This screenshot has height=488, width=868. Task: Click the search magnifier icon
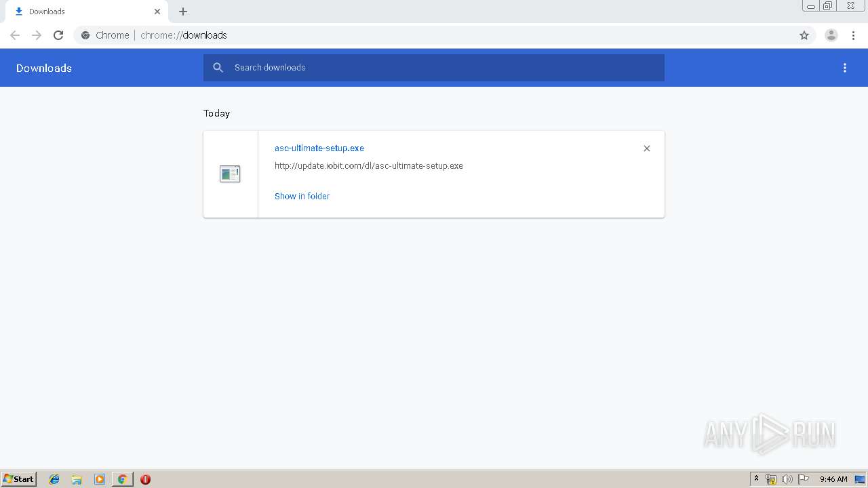point(218,68)
